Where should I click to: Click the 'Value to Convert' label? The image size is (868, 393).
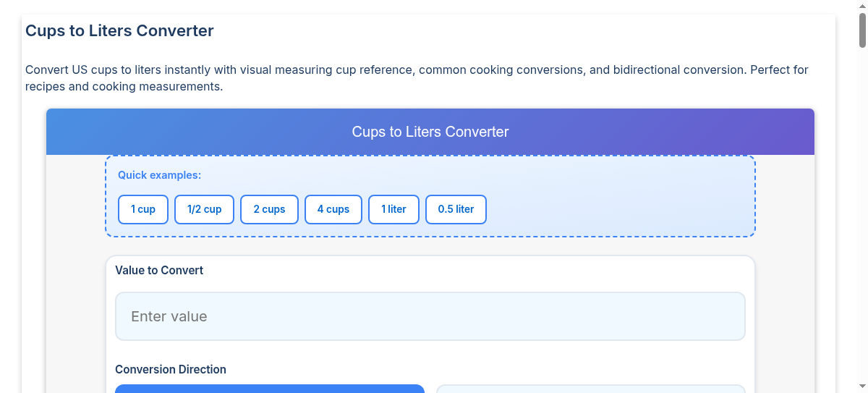[x=159, y=270]
